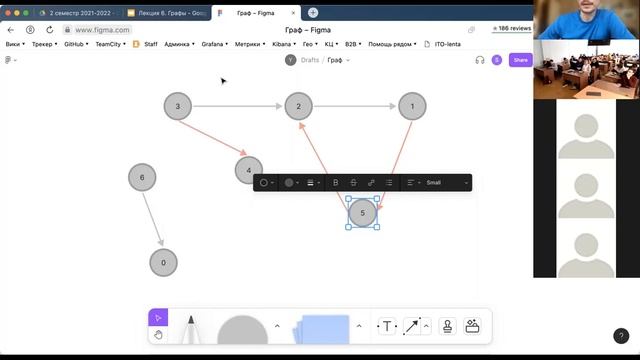
Task: Select graph node 3
Action: 178,106
